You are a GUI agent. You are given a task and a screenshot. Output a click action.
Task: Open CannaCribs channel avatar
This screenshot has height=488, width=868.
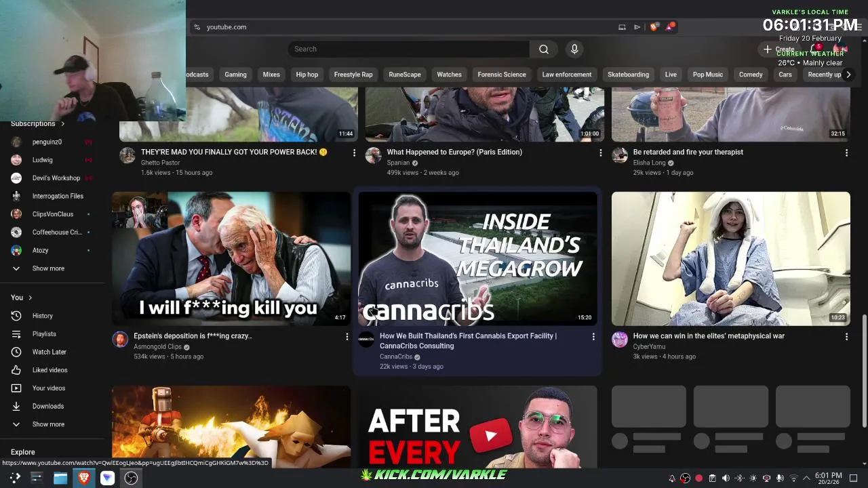point(366,340)
